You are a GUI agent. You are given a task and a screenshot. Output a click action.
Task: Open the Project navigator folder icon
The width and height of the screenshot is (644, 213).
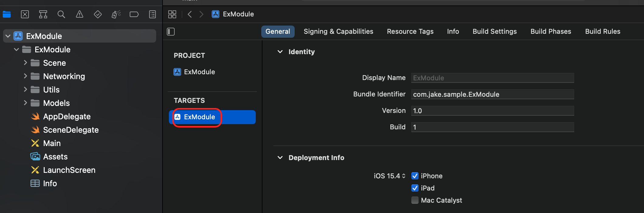(7, 14)
